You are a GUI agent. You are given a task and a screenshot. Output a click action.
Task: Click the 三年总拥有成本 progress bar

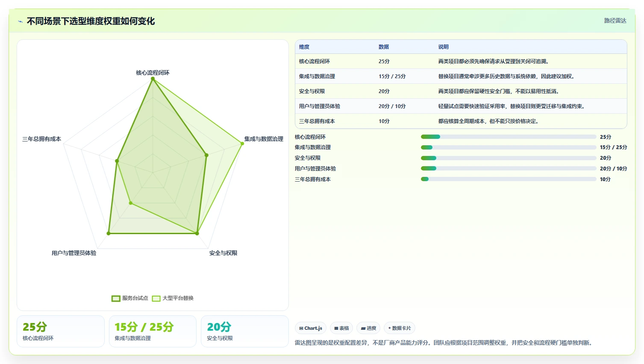(509, 179)
